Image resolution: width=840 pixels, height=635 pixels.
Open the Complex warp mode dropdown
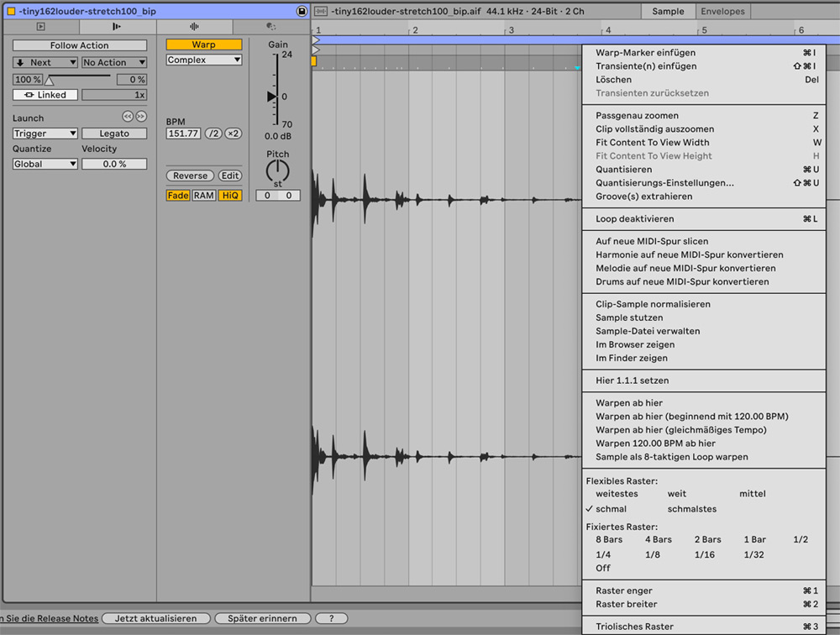point(203,60)
